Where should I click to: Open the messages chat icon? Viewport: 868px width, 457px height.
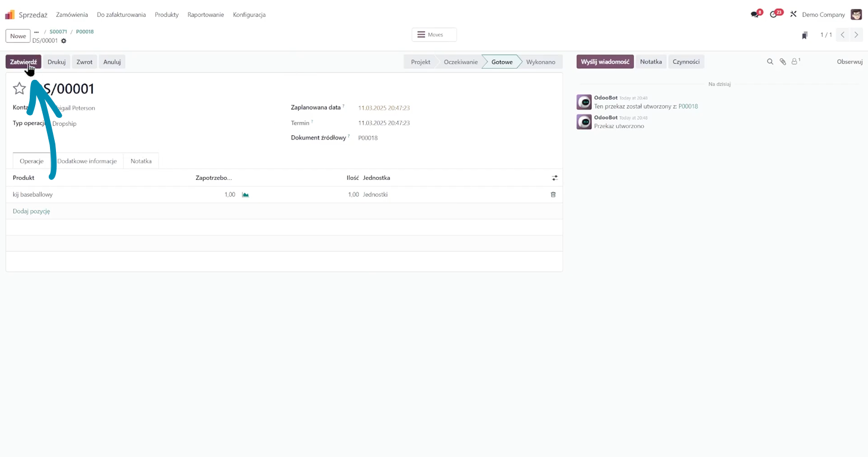(755, 14)
